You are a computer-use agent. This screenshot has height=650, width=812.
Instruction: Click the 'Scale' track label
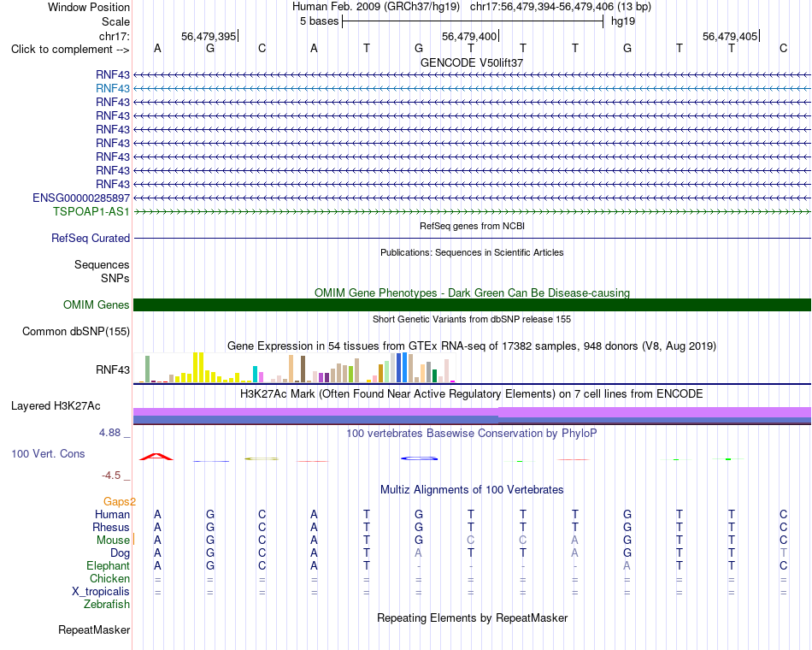pos(115,21)
